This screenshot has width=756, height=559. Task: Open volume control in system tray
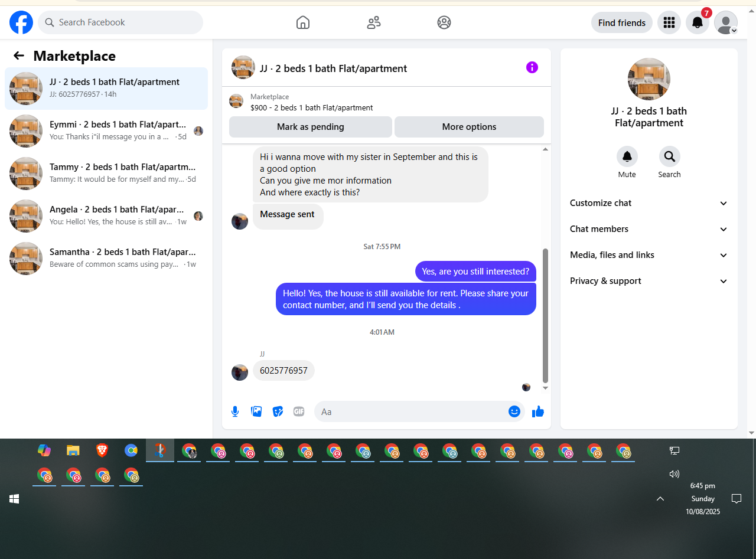click(x=674, y=473)
